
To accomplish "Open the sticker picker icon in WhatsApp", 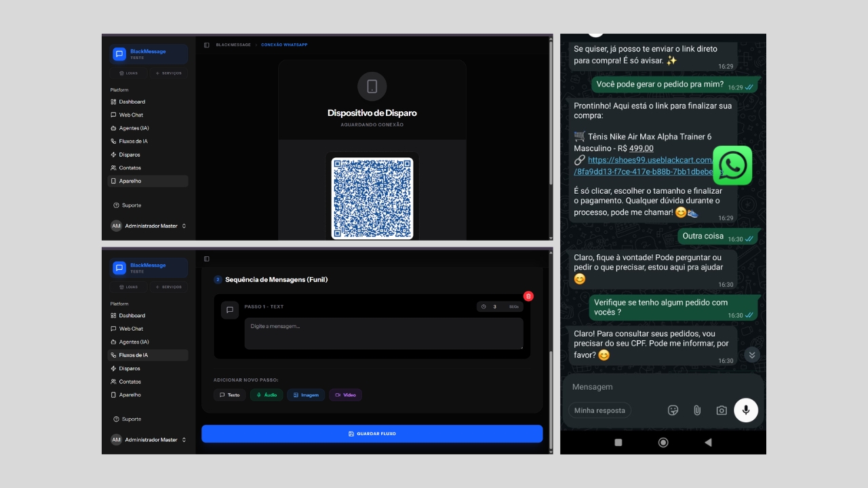I will [673, 410].
